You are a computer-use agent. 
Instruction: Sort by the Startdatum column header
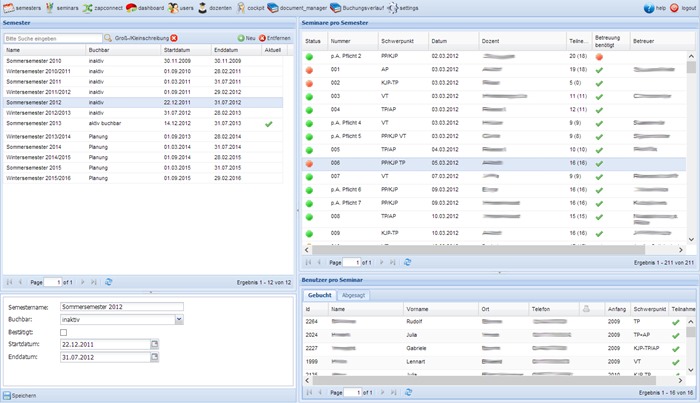pyautogui.click(x=186, y=50)
